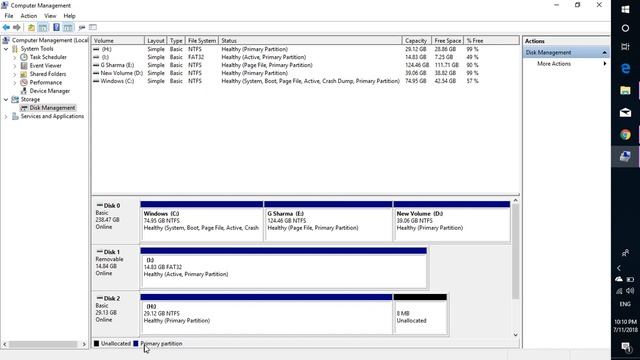The image size is (640, 360).
Task: Expand the Shared Folders node
Action: (15, 74)
